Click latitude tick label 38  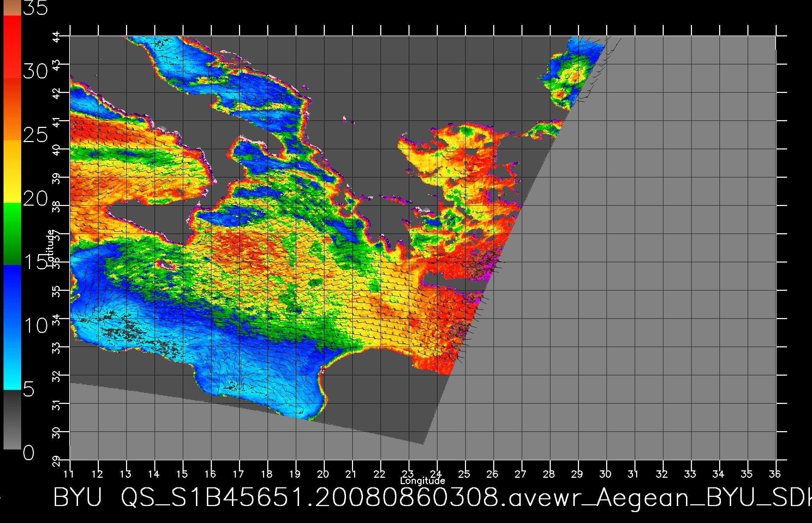click(56, 207)
